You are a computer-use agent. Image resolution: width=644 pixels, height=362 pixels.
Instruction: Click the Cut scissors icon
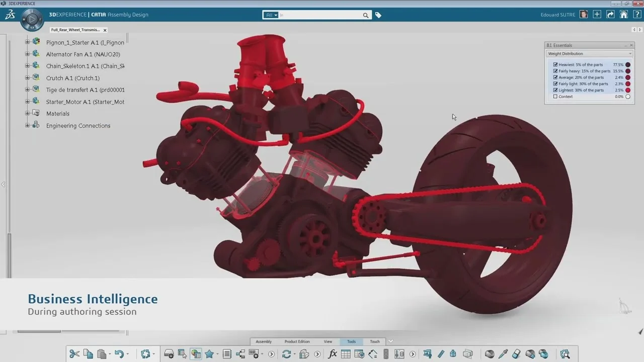74,354
